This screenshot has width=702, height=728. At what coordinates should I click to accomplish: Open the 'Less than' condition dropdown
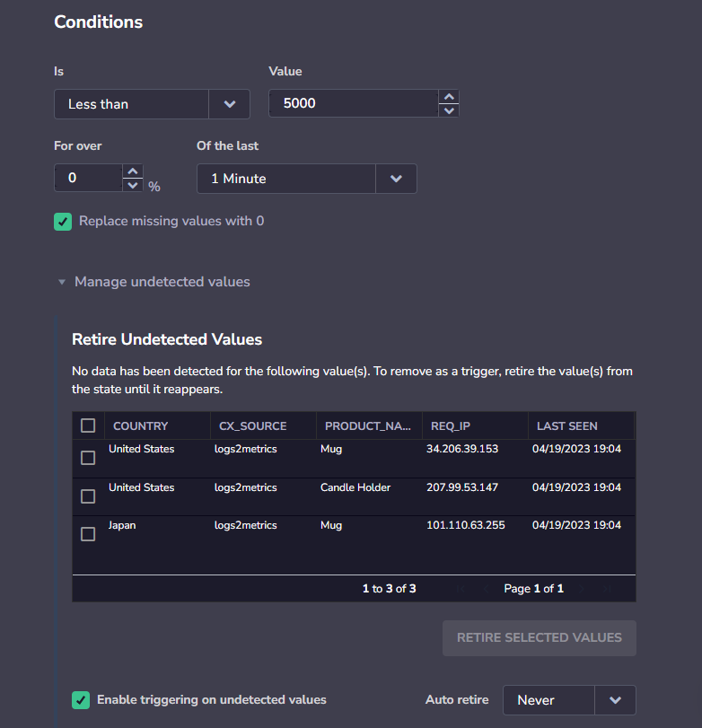[x=229, y=104]
